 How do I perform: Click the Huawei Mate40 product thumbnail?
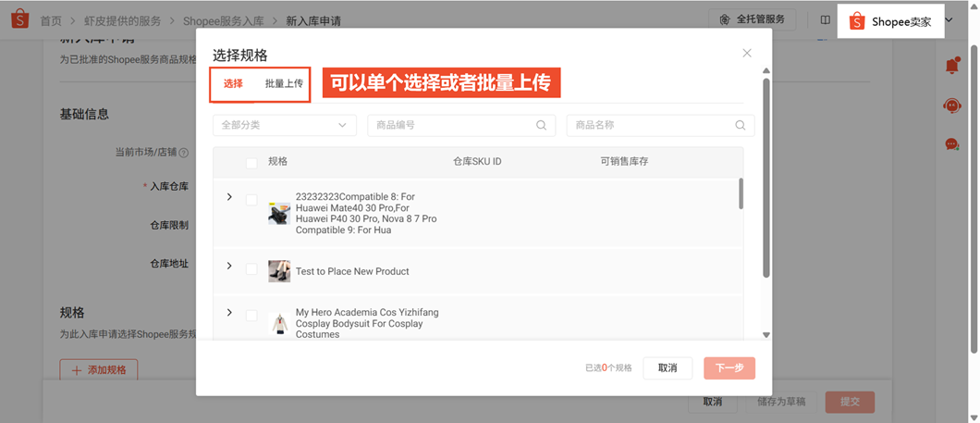(279, 214)
